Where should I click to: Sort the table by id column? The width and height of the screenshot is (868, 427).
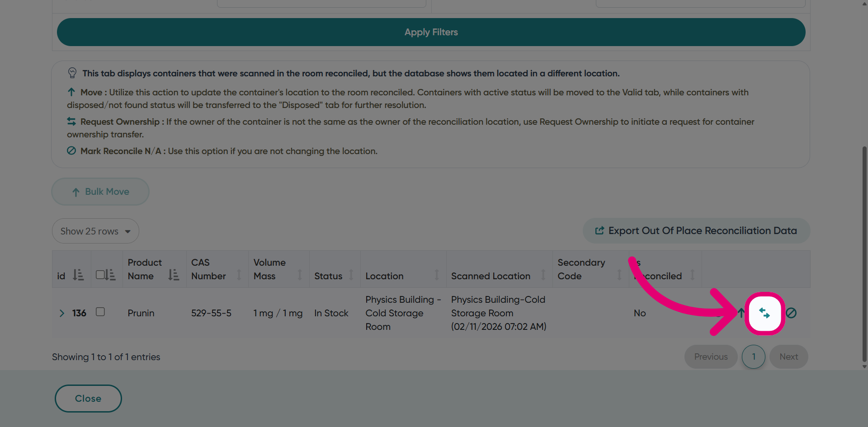78,275
